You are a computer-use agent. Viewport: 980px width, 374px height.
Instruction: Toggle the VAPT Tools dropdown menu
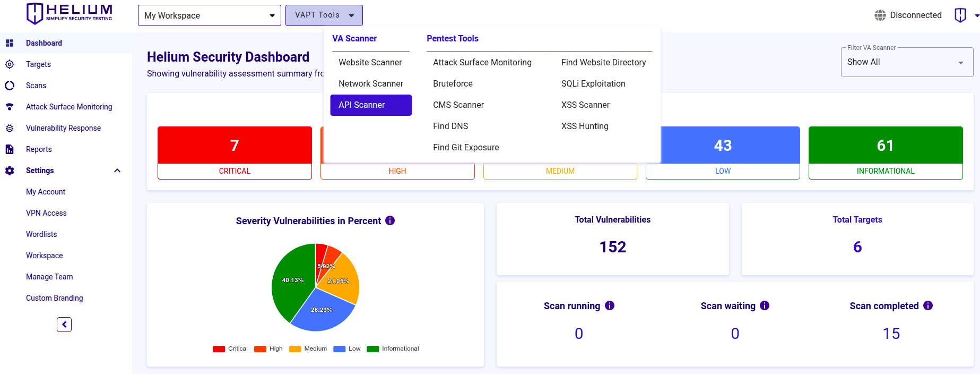[x=324, y=15]
